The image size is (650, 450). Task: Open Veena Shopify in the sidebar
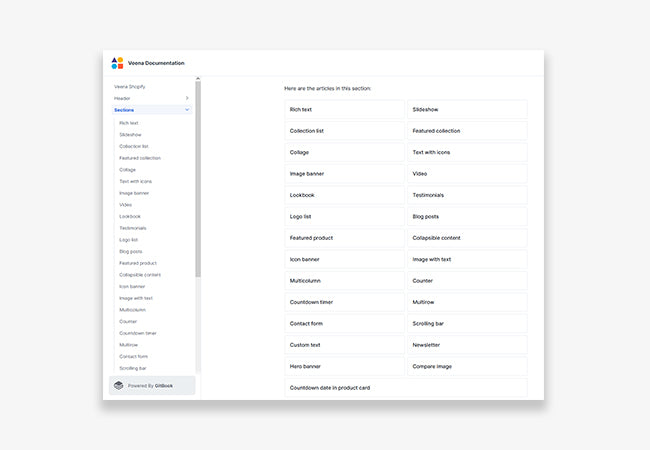pos(129,87)
